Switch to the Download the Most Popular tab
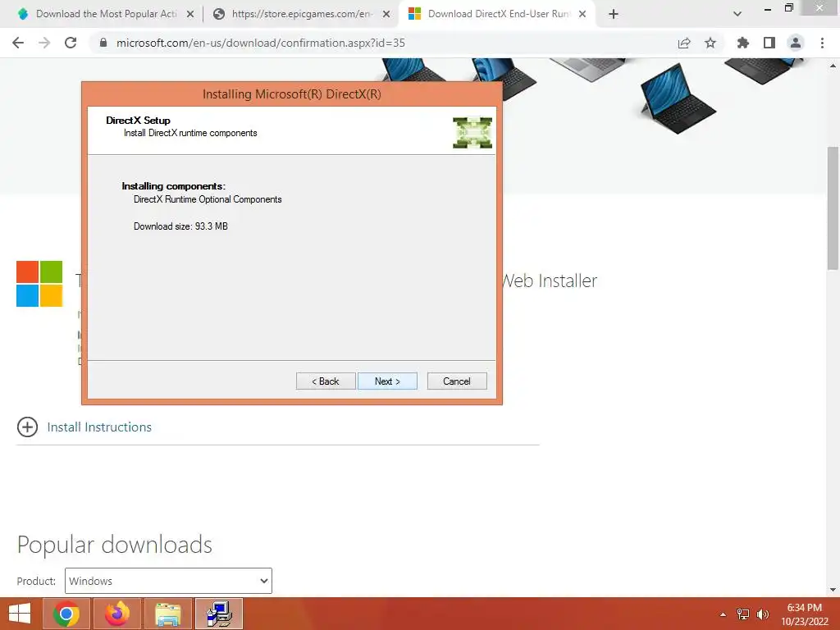This screenshot has width=840, height=630. point(106,14)
